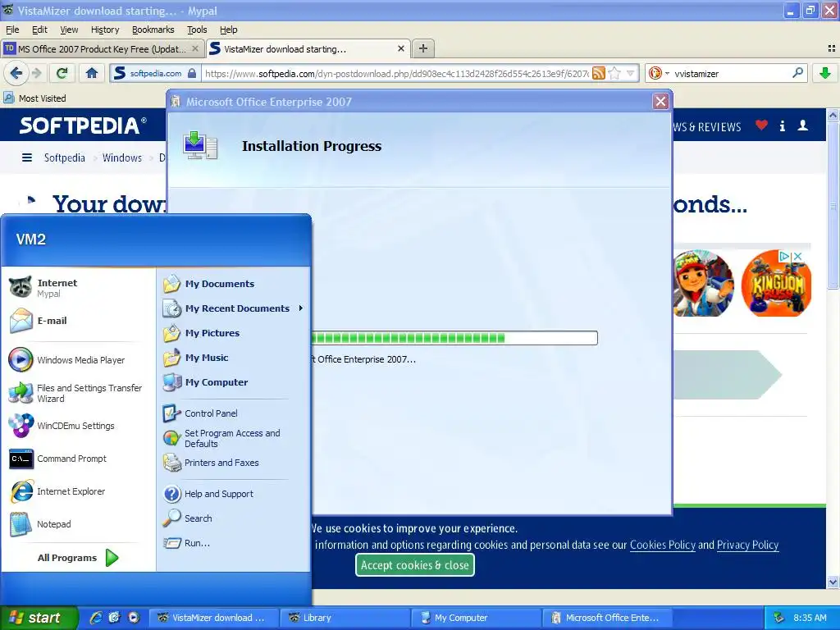The image size is (840, 630).
Task: Open the Help menu
Action: [x=228, y=30]
